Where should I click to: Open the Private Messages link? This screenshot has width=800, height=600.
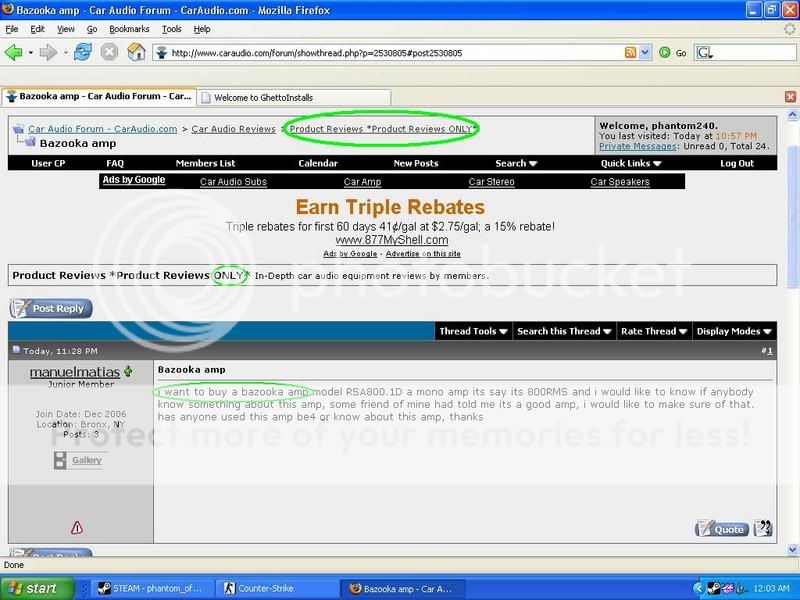coord(638,146)
